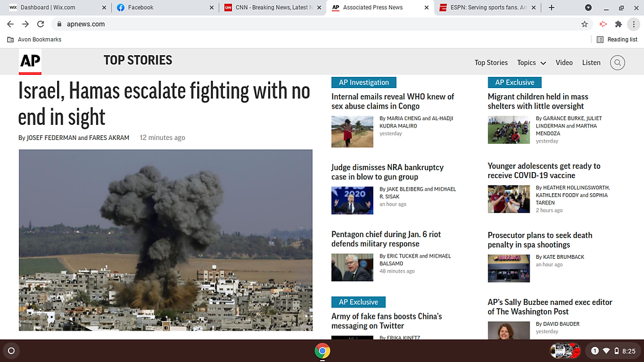Open Younger adolescents COVID-19 vaccine story

point(544,171)
